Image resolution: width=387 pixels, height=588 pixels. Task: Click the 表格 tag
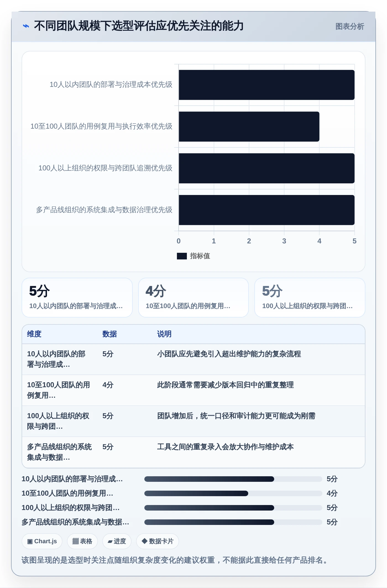coord(82,541)
